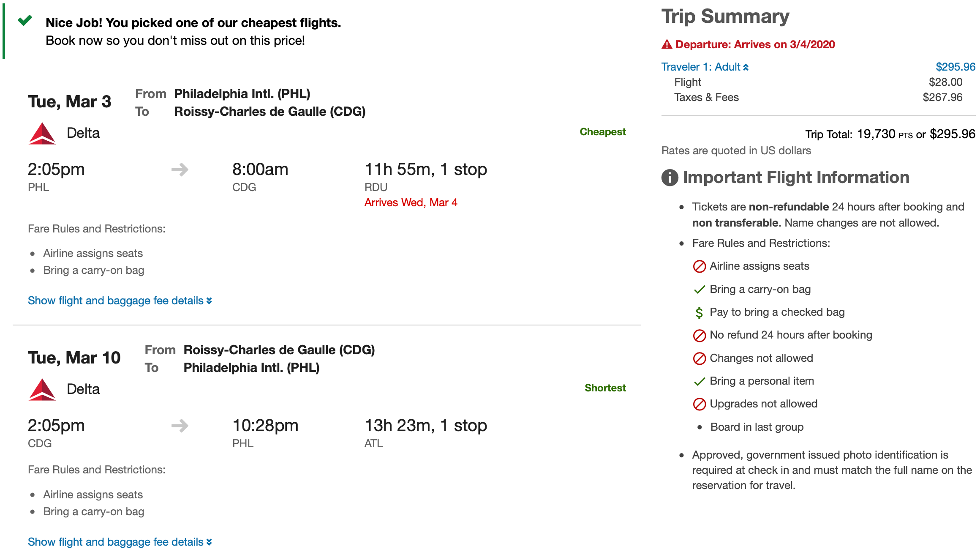This screenshot has width=980, height=552.
Task: Expand flight and baggage fee details for Mar 10
Action: 120,542
